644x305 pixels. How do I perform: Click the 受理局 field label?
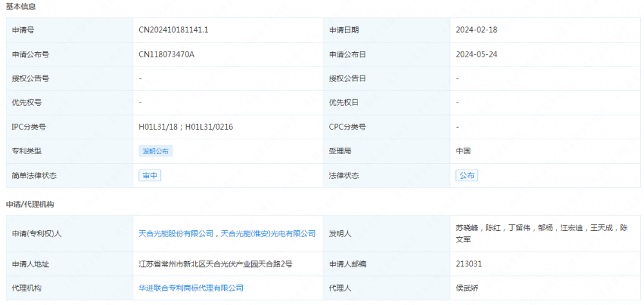(340, 151)
